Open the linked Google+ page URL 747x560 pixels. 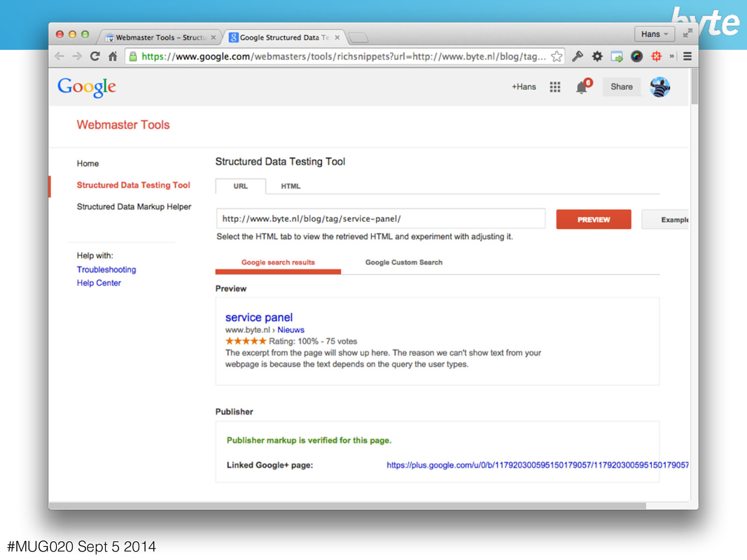point(537,465)
